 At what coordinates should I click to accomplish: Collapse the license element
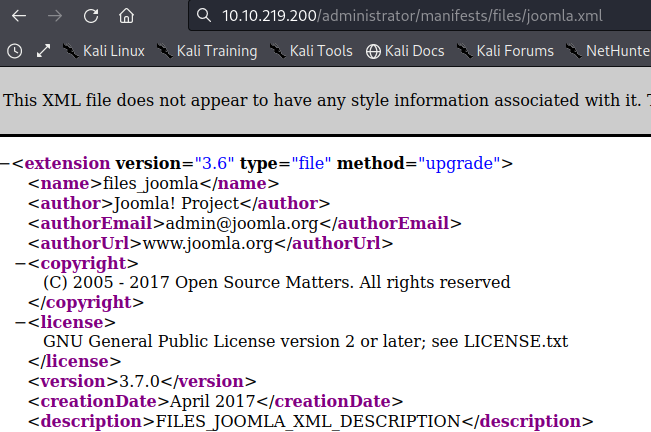point(20,322)
